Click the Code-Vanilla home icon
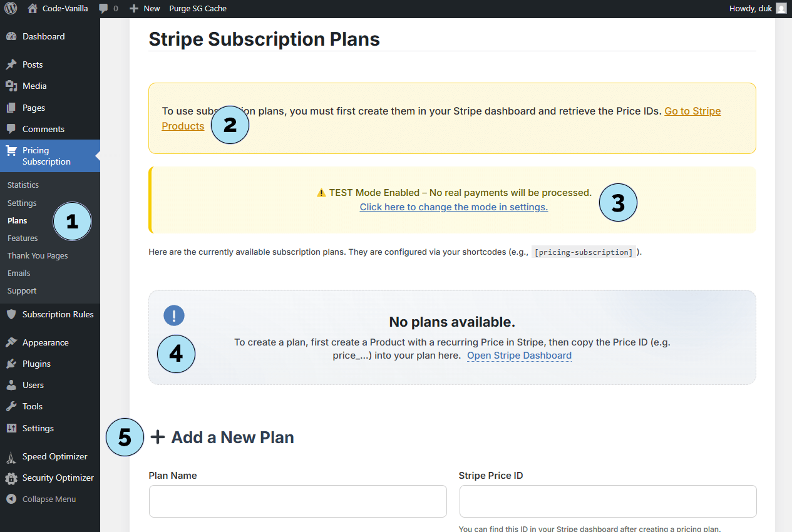Image resolution: width=792 pixels, height=532 pixels. [x=33, y=9]
